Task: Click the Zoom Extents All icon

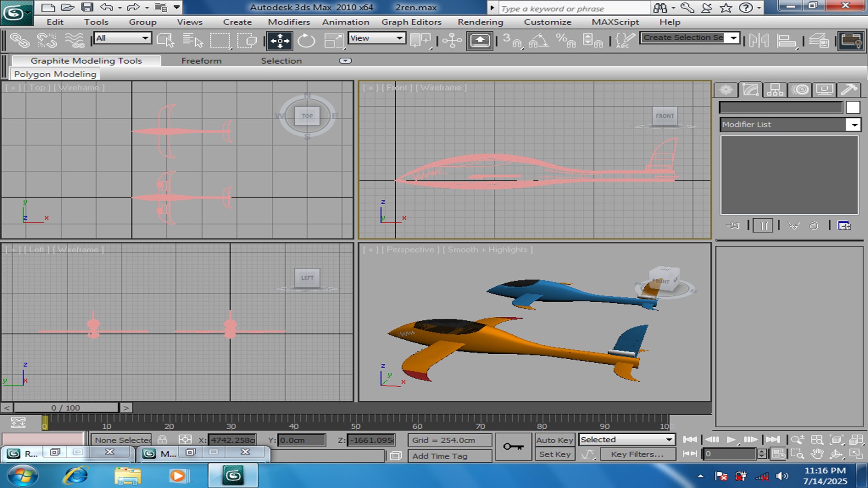Action: click(856, 440)
